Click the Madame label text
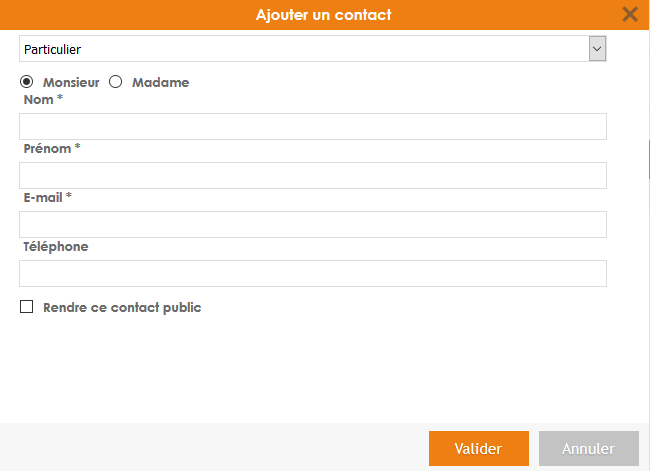650x471 pixels. click(160, 83)
